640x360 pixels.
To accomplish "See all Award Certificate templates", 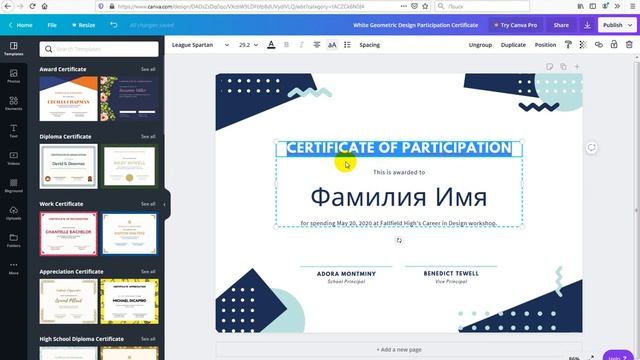I will click(148, 69).
